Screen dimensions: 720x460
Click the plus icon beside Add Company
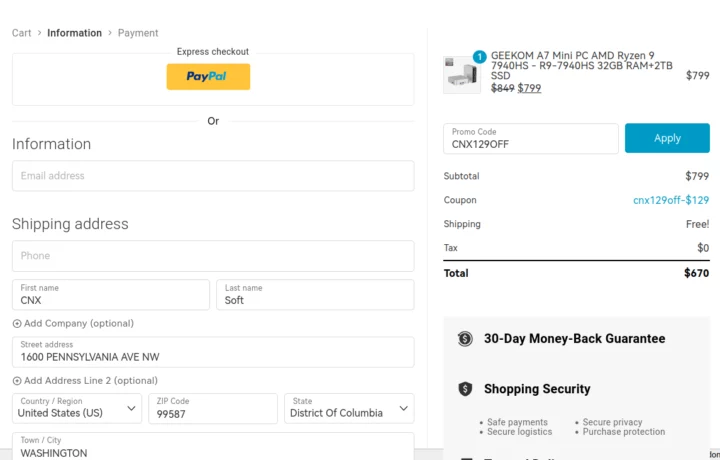coord(17,324)
